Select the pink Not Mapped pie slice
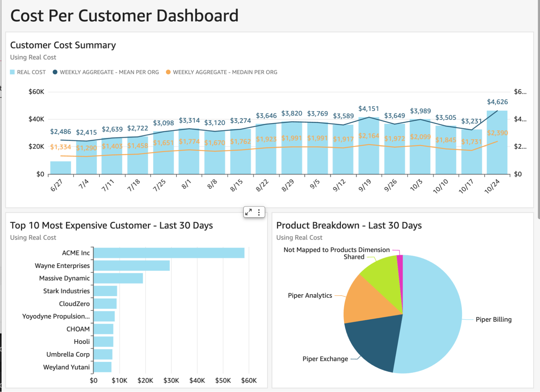This screenshot has width=540, height=392. [x=400, y=270]
